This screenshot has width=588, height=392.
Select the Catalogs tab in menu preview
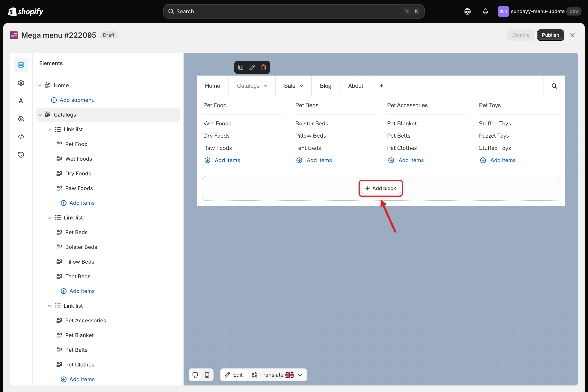click(252, 86)
